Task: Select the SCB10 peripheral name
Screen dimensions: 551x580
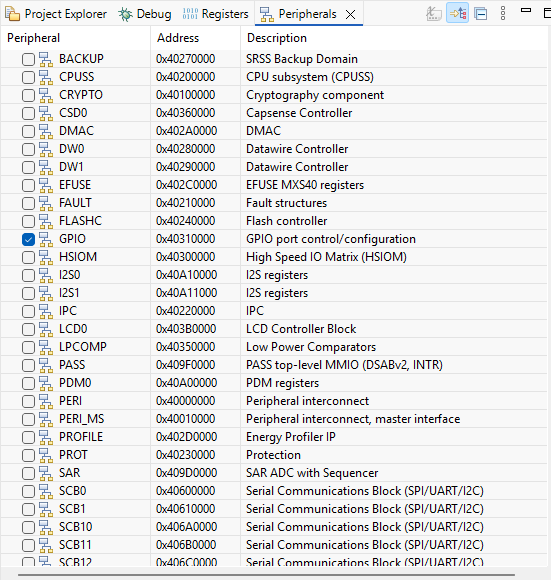Action: [x=76, y=527]
